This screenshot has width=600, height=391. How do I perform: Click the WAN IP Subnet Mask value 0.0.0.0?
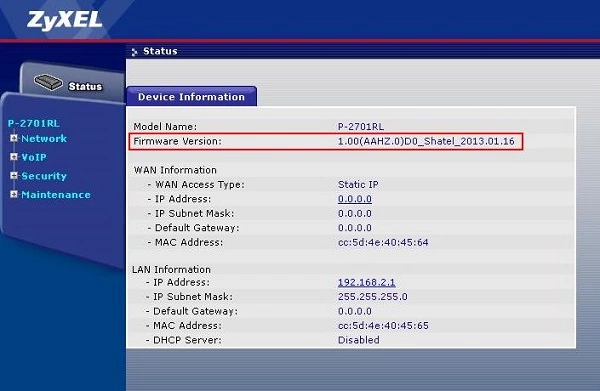click(355, 213)
